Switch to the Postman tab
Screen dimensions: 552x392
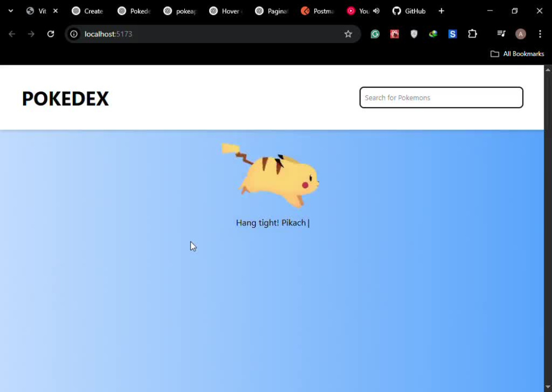[317, 11]
